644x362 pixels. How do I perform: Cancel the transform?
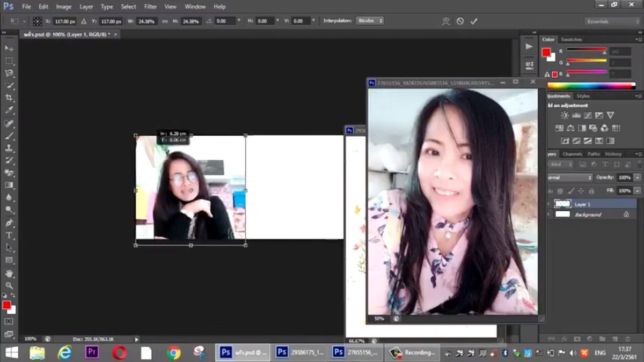tap(460, 21)
